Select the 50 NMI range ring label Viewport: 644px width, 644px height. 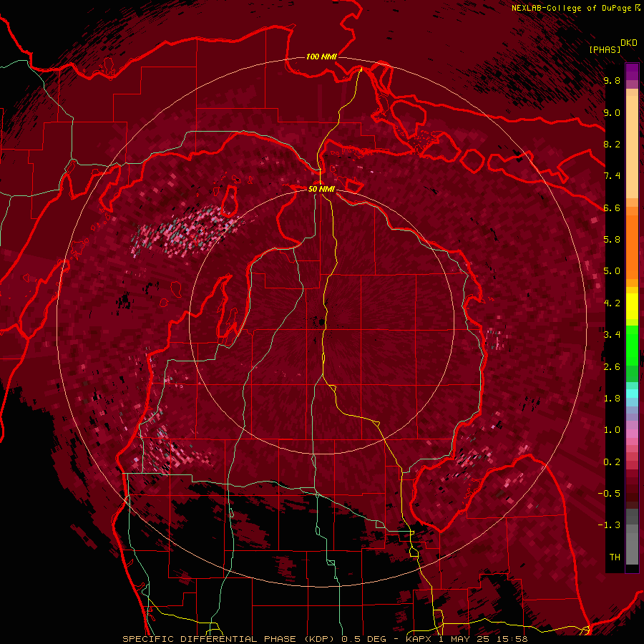click(x=321, y=189)
